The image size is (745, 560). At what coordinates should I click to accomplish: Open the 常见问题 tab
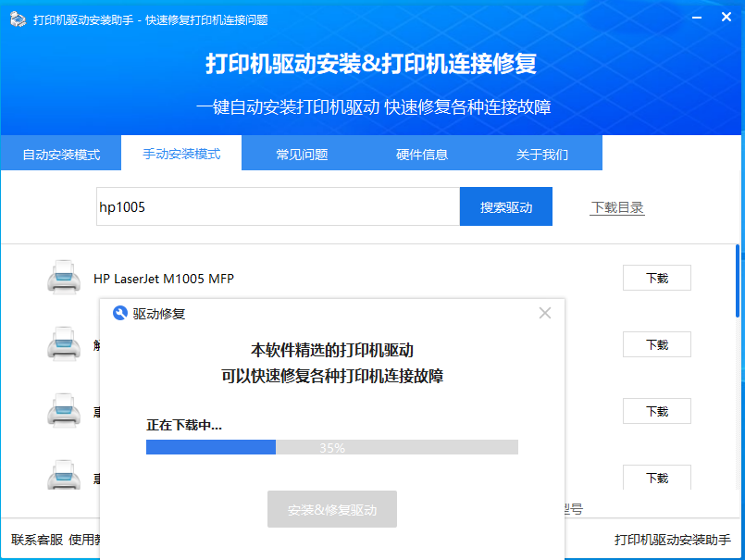point(300,153)
